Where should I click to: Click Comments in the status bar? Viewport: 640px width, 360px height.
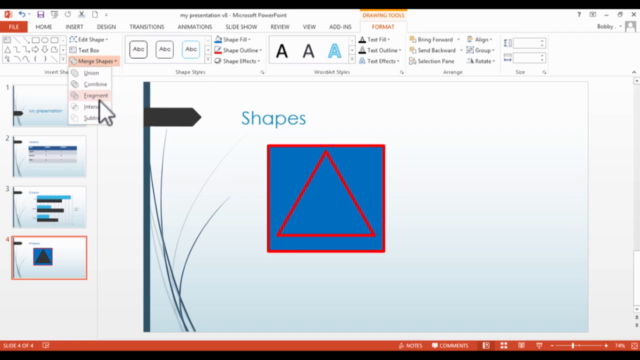pos(450,346)
